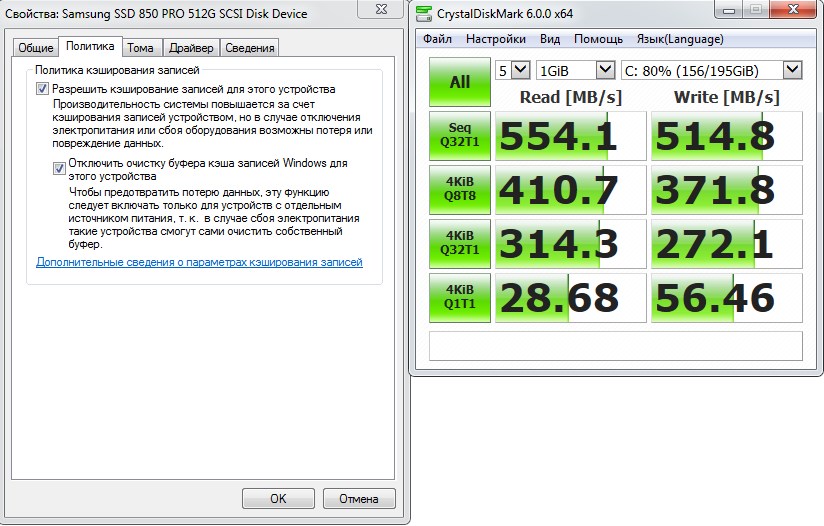824x526 pixels.
Task: Click the 4KiB Q1T1 read result 28.68
Action: [x=571, y=298]
